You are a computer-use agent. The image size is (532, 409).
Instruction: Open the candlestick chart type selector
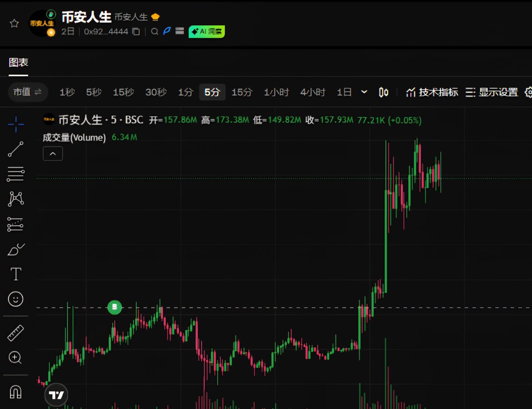click(383, 92)
